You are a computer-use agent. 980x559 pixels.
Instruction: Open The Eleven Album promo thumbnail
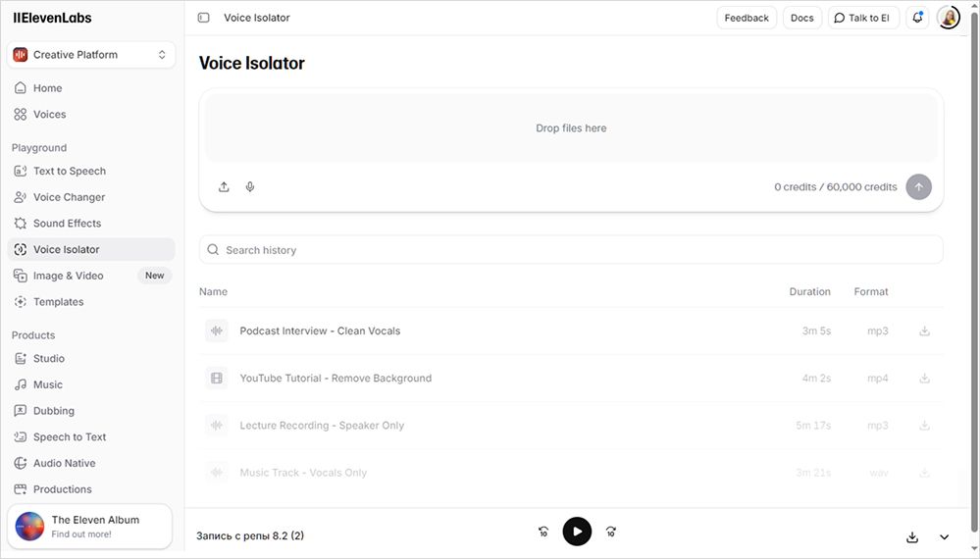click(x=30, y=527)
